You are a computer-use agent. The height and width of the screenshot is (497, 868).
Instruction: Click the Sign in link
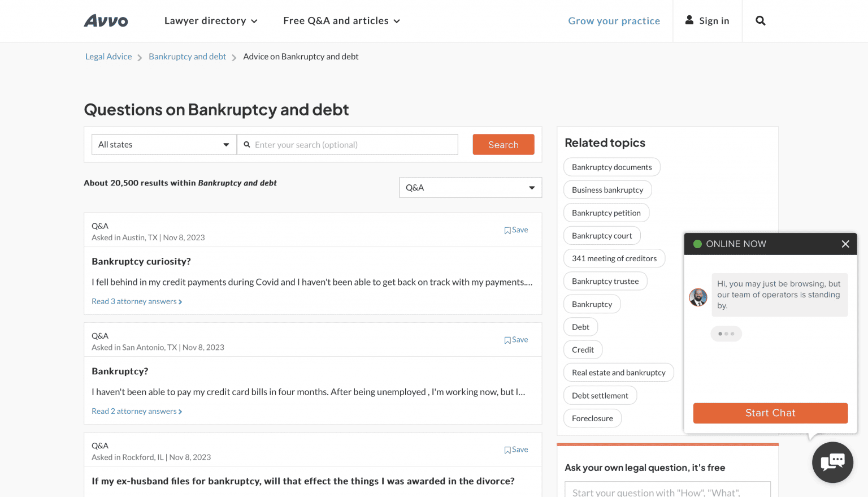coord(708,21)
